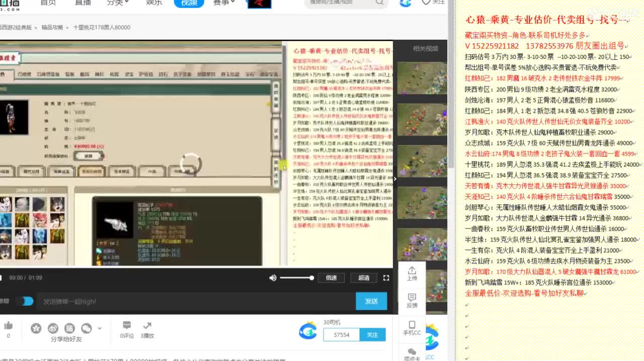Click the 手机CC phone icon
Viewport: 644px width, 361px height.
pyautogui.click(x=412, y=328)
